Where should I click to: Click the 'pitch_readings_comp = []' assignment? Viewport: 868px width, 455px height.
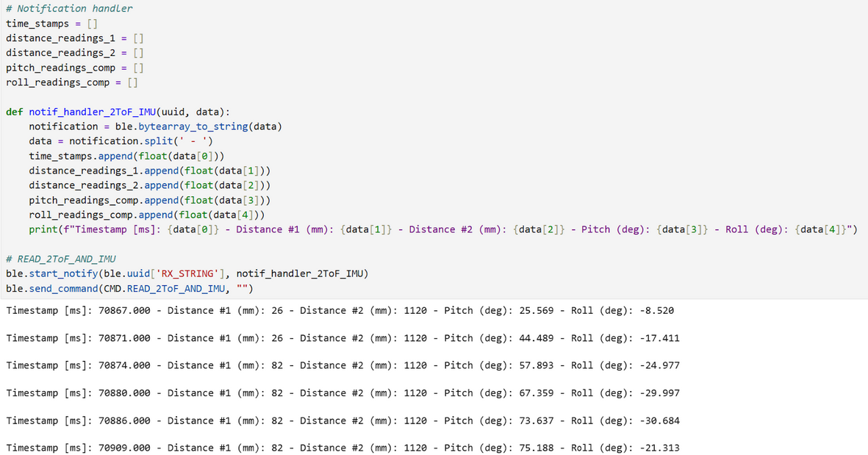[x=75, y=68]
